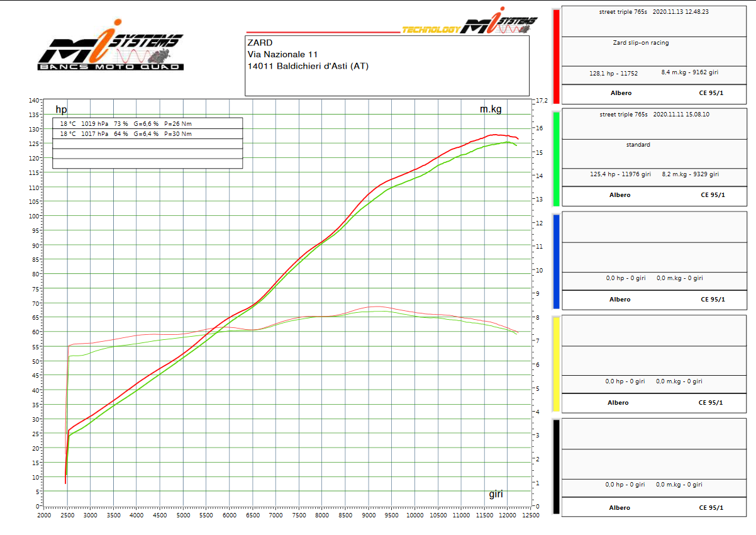Click the blue run color bar
756x535 pixels.
tap(556, 261)
